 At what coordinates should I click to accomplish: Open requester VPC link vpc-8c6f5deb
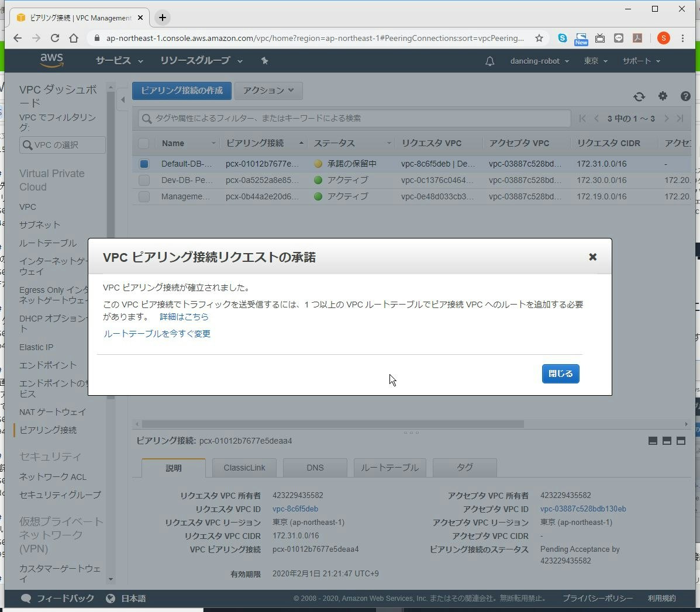[295, 509]
